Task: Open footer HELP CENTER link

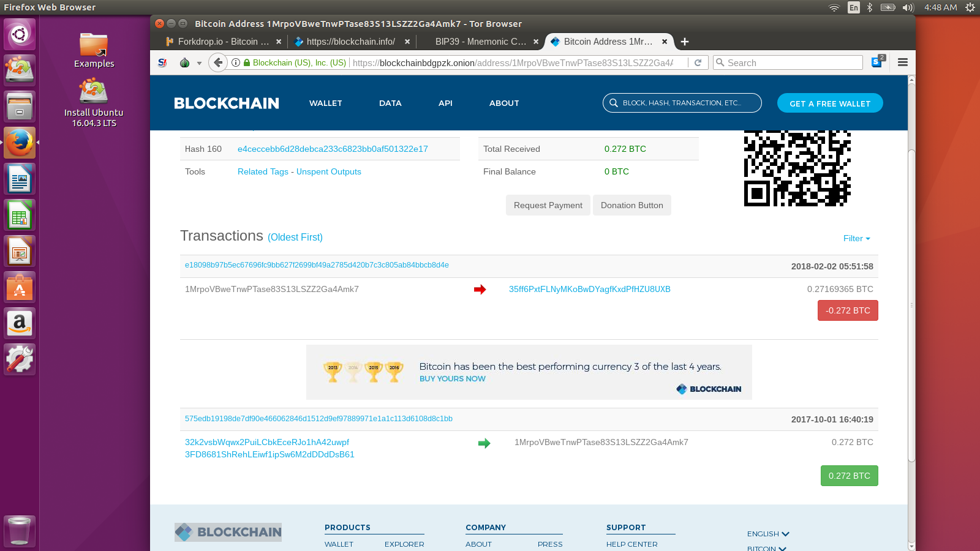Action: point(632,544)
